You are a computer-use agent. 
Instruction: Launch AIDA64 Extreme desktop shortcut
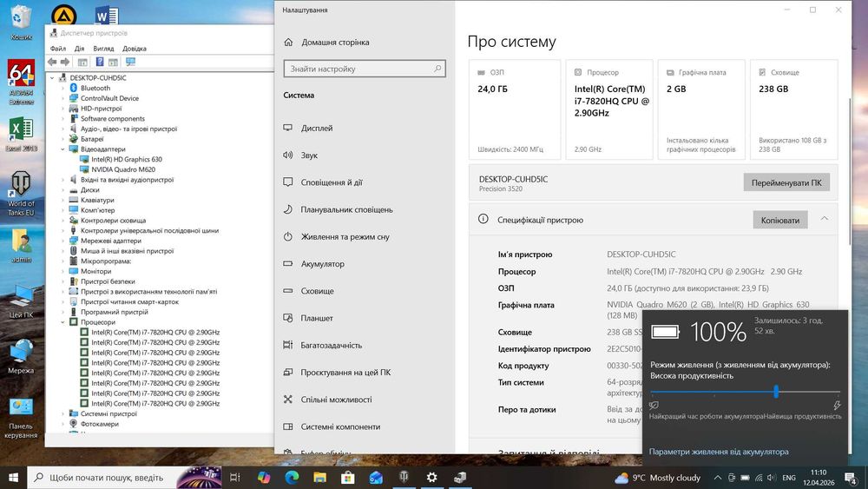(21, 82)
